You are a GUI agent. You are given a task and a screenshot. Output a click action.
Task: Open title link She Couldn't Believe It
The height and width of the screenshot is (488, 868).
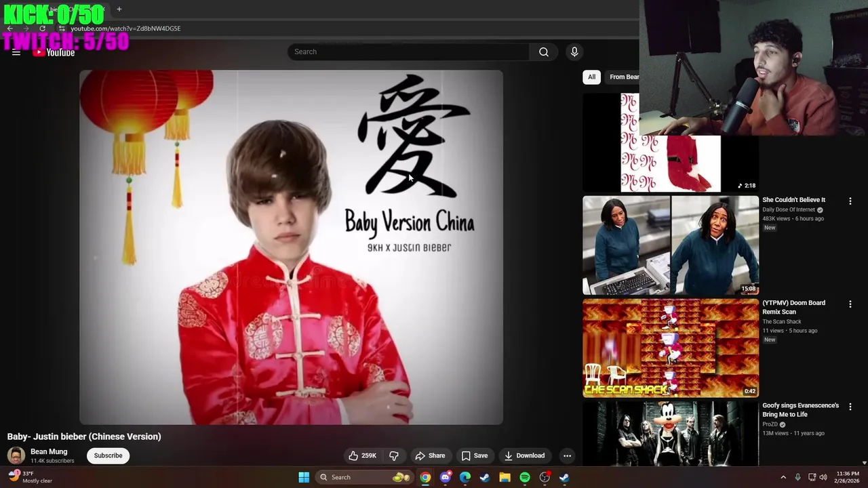pos(793,200)
